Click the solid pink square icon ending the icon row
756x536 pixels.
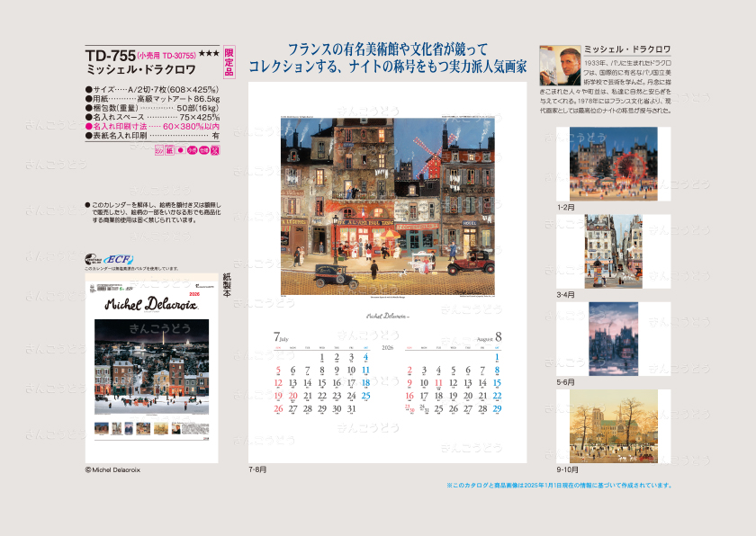point(215,150)
